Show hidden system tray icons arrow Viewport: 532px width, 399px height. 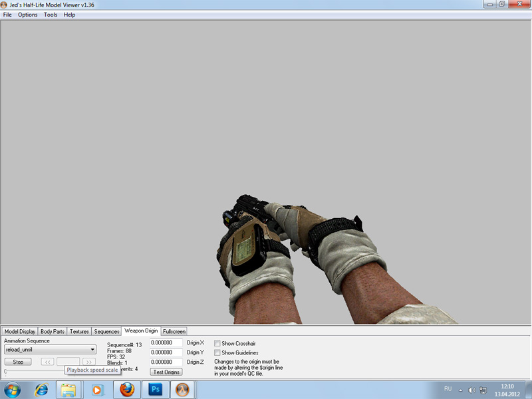pyautogui.click(x=460, y=390)
